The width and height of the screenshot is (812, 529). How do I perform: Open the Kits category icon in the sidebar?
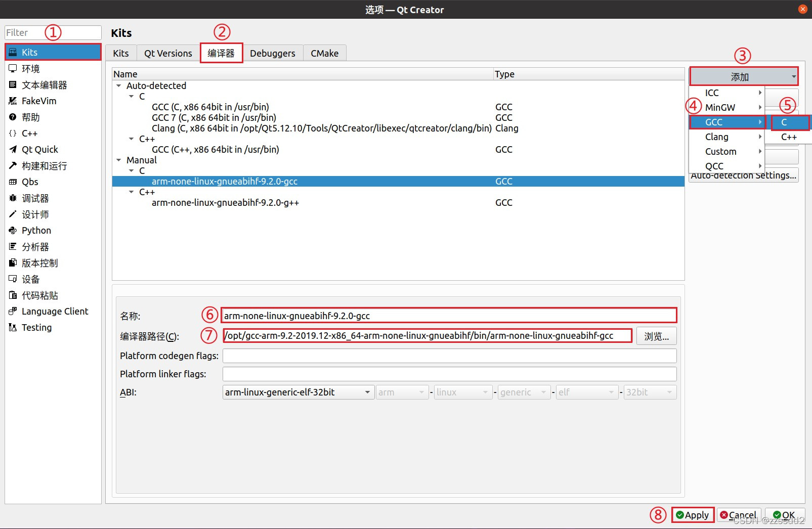(13, 52)
